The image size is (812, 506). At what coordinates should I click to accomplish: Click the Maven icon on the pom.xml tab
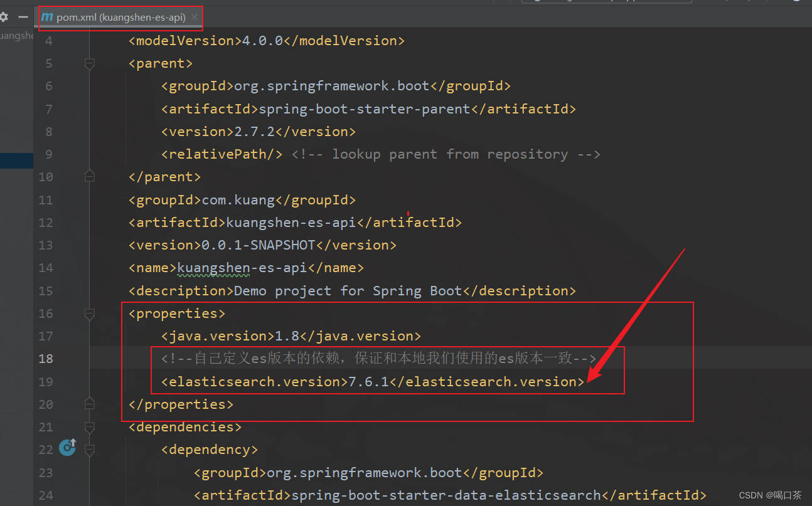pos(47,18)
